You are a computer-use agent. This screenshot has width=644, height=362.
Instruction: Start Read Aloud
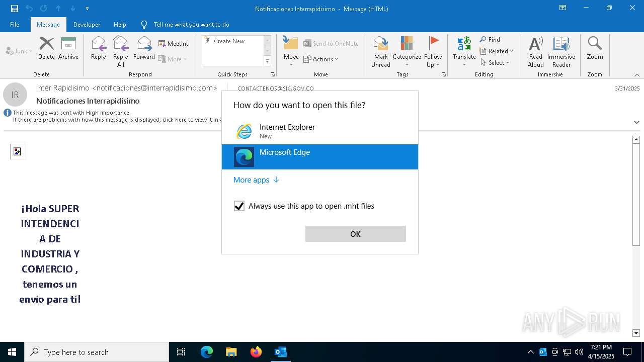[x=536, y=52]
